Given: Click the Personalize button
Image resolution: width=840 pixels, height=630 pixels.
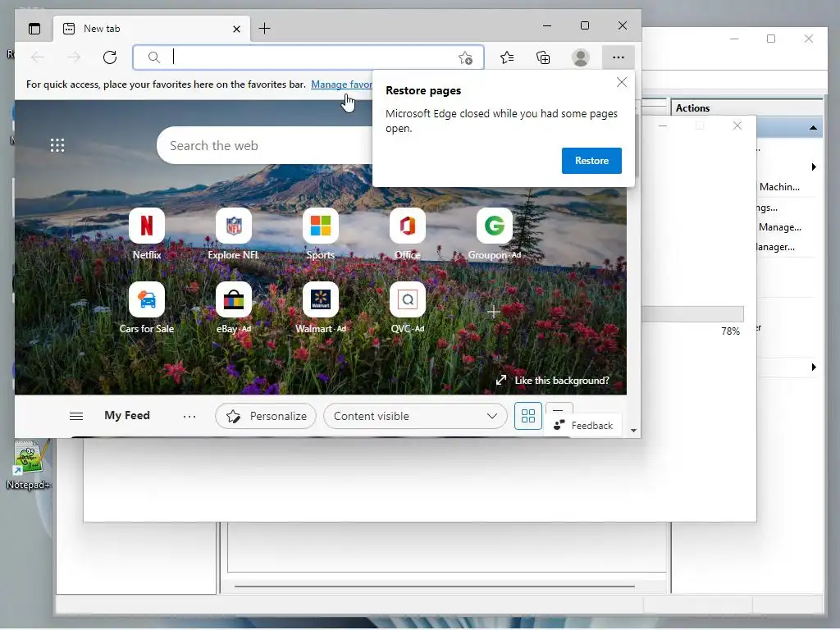Looking at the screenshot, I should 266,416.
